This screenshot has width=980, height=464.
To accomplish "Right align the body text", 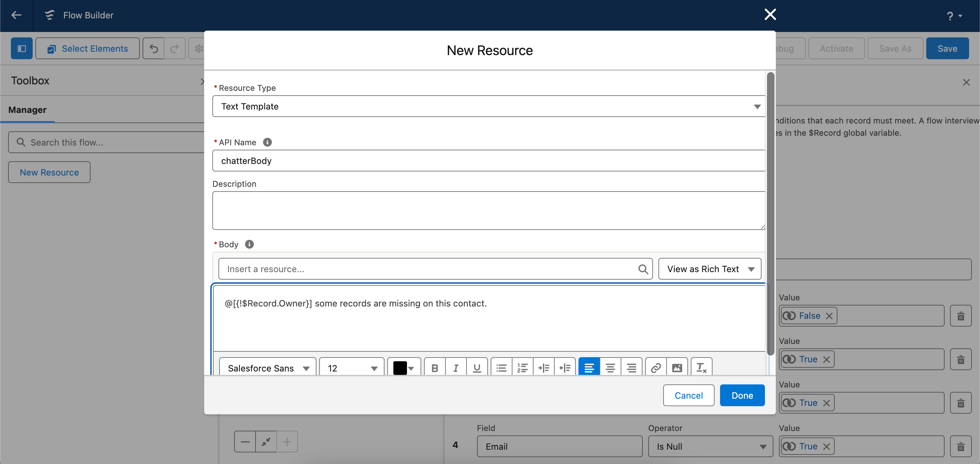I will (631, 367).
